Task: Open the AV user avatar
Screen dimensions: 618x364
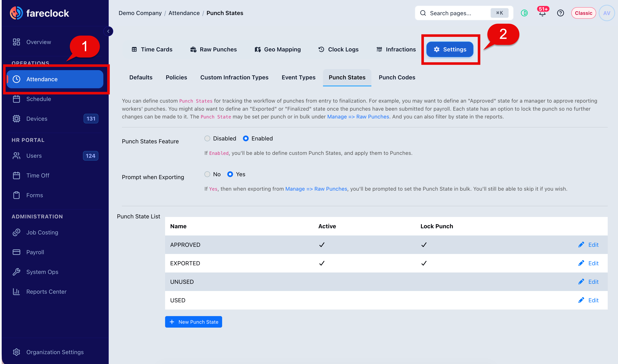Action: tap(606, 13)
